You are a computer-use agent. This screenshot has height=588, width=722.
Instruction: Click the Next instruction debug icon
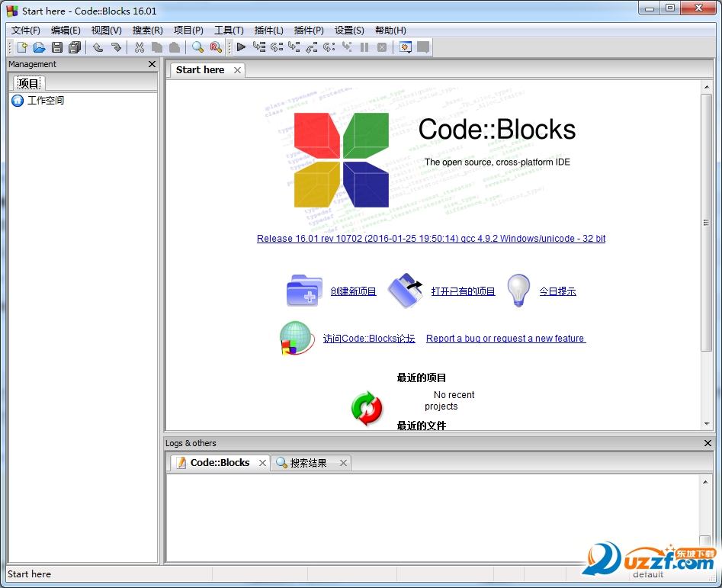tap(329, 47)
